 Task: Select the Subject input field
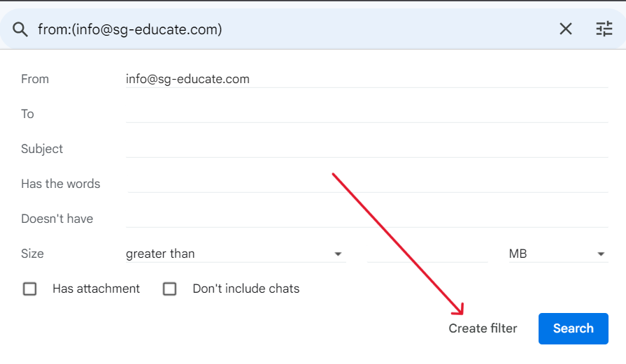pyautogui.click(x=367, y=148)
